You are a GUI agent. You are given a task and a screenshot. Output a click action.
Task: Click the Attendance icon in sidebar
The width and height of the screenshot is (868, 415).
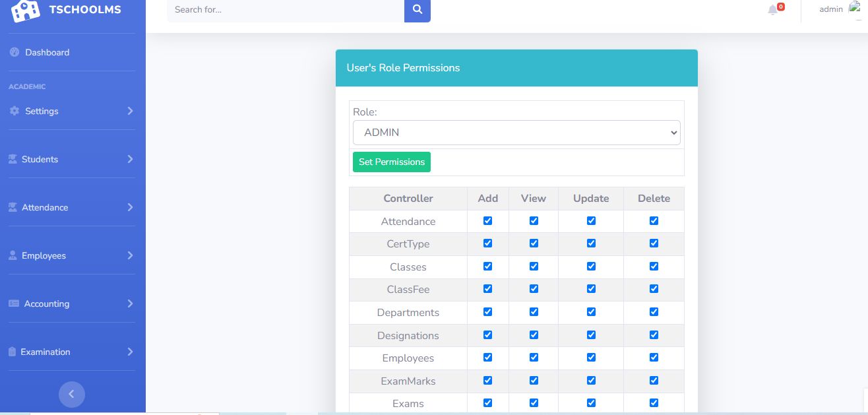pyautogui.click(x=13, y=207)
